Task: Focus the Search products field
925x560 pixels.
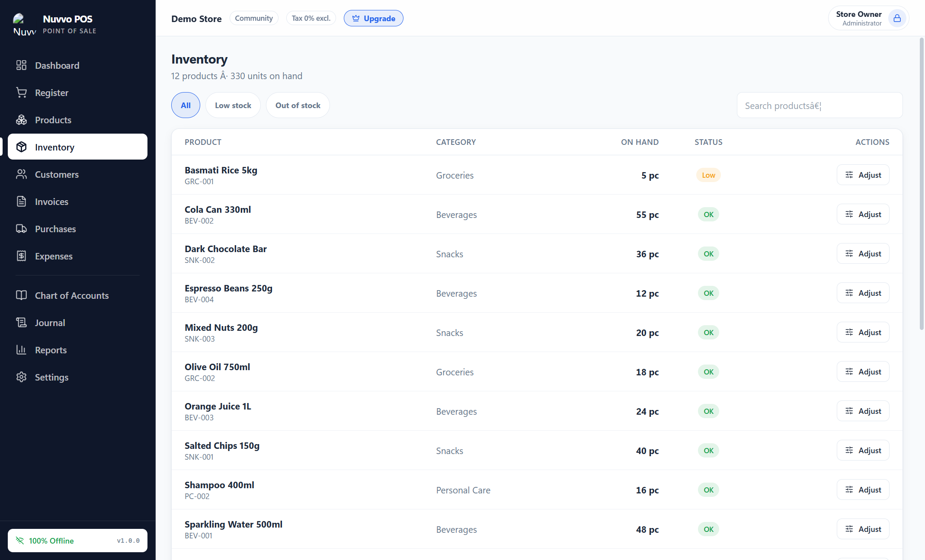Action: pos(820,105)
